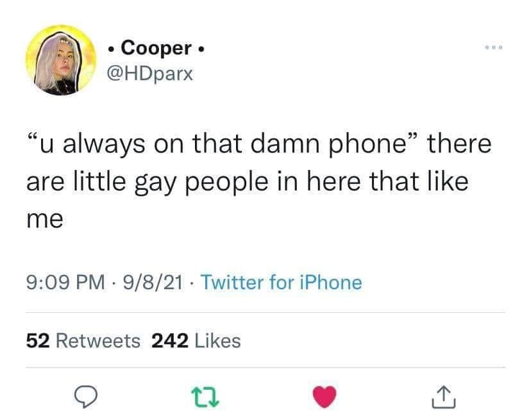Tap the share upload arrow icon

[444, 398]
